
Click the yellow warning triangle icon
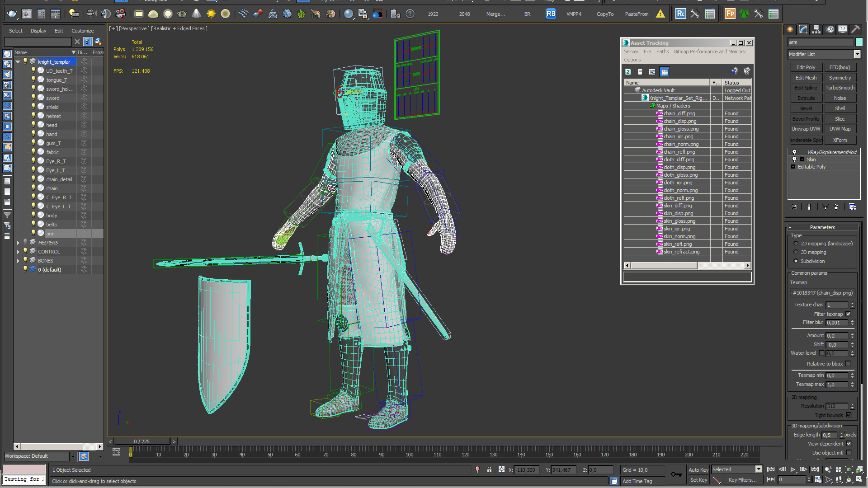click(x=660, y=14)
